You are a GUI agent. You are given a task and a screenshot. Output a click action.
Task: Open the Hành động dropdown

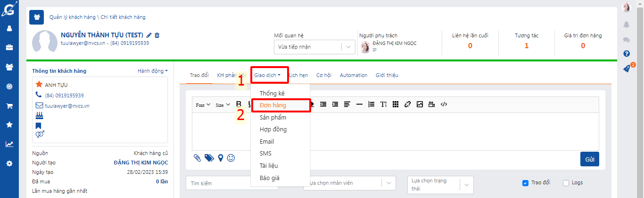click(x=153, y=71)
